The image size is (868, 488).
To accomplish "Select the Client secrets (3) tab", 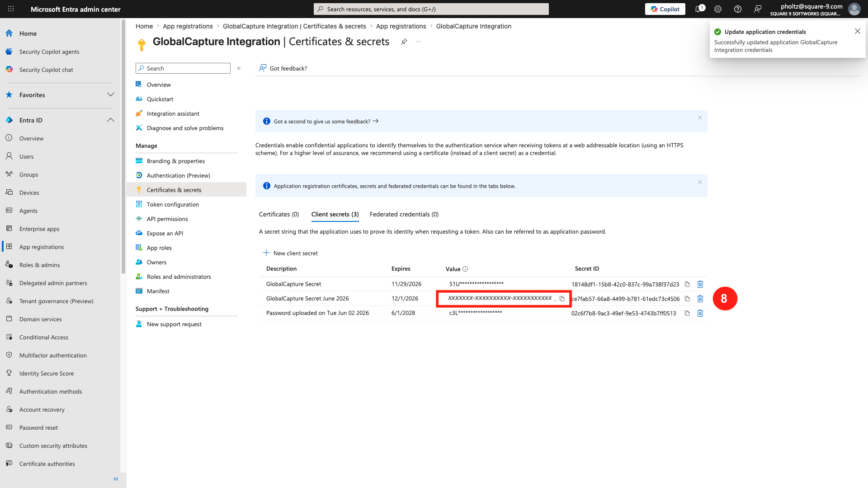I will tap(335, 214).
